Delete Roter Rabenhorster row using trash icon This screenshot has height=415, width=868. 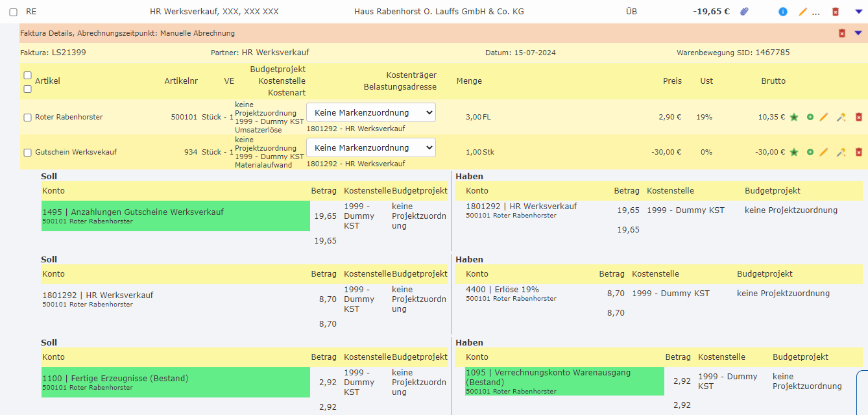pyautogui.click(x=858, y=117)
